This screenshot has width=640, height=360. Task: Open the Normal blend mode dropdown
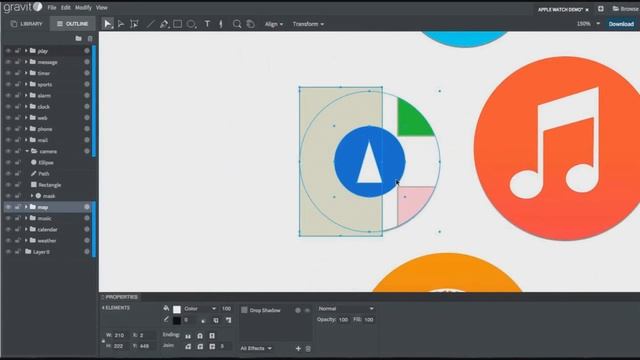click(346, 309)
